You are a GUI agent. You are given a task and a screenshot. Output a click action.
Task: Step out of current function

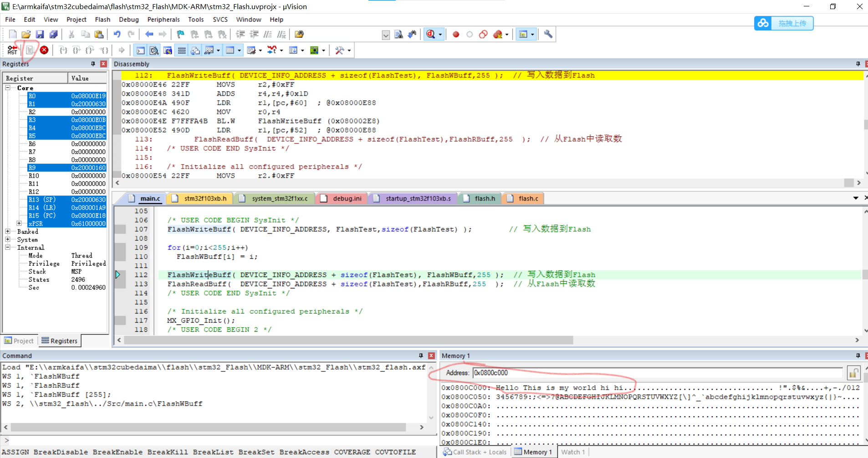(90, 50)
